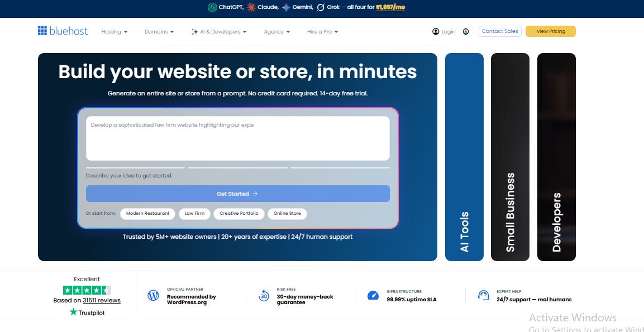Click the Trustpilot green star logo

[73, 312]
